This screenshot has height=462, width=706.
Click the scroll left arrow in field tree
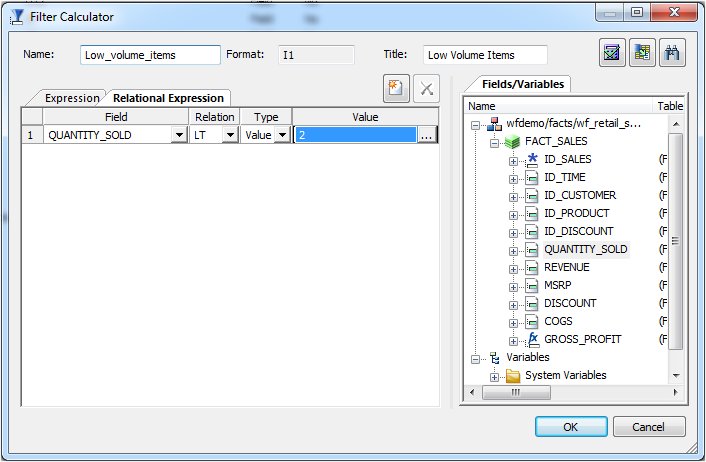pos(472,392)
